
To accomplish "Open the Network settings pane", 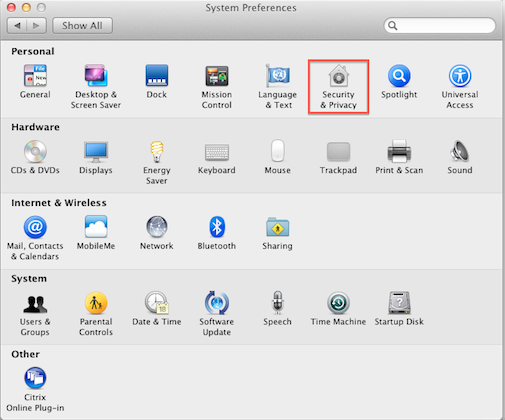I will (x=157, y=233).
